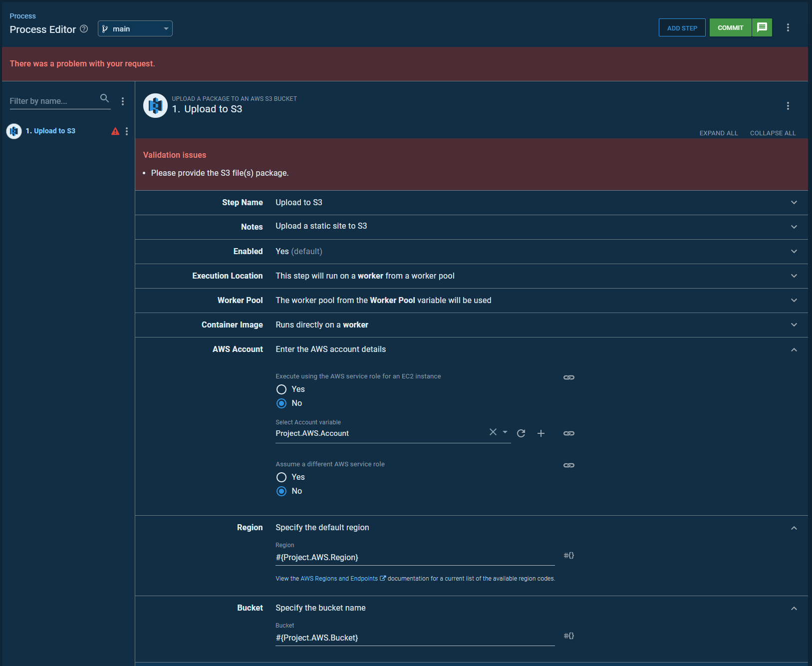Click the Process Editor help icon

tap(84, 29)
